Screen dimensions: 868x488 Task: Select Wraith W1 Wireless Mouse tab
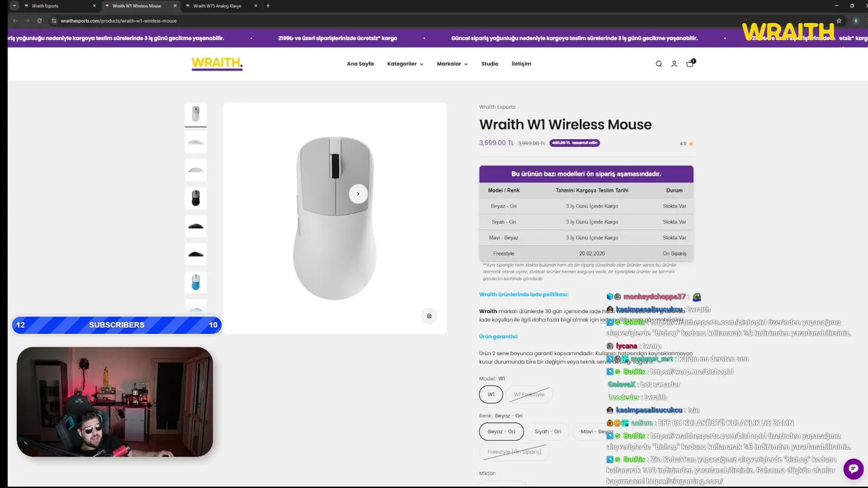[x=140, y=5]
